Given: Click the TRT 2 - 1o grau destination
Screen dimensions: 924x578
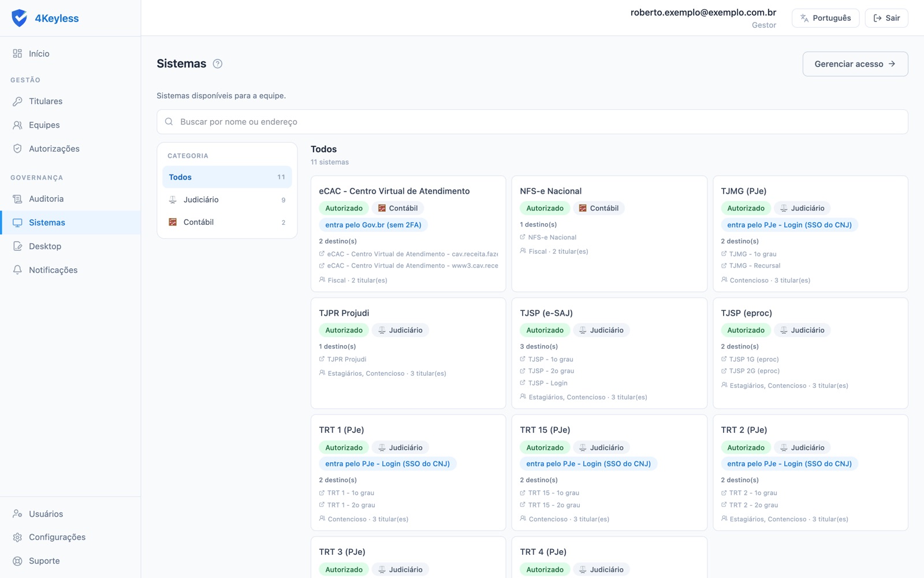Looking at the screenshot, I should 753,493.
